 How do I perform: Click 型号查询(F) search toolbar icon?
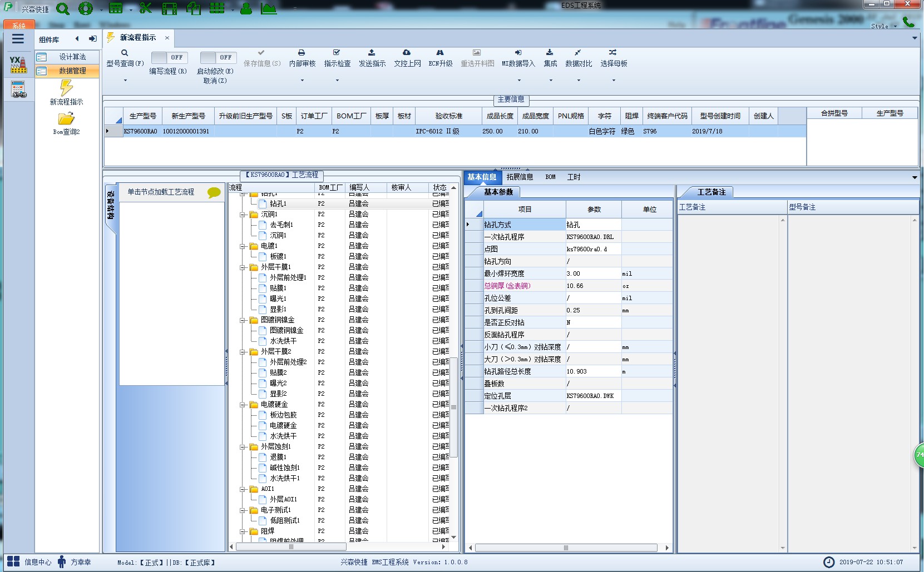point(125,53)
